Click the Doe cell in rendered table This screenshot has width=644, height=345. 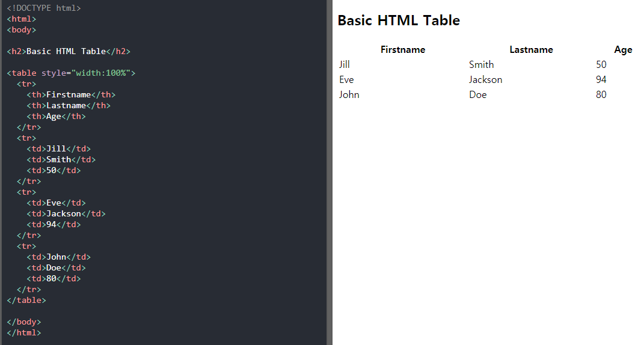pyautogui.click(x=477, y=95)
